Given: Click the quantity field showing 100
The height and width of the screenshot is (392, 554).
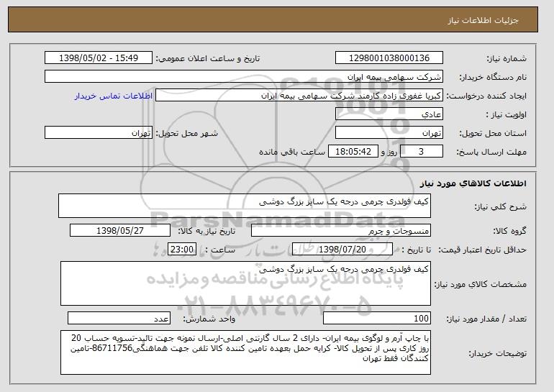Looking at the screenshot, I should pos(377,318).
